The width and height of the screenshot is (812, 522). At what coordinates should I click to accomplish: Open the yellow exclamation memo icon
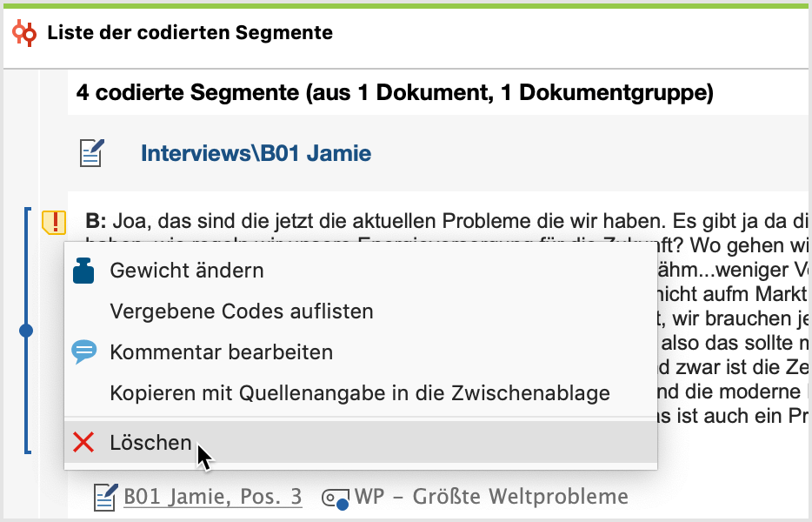point(54,223)
